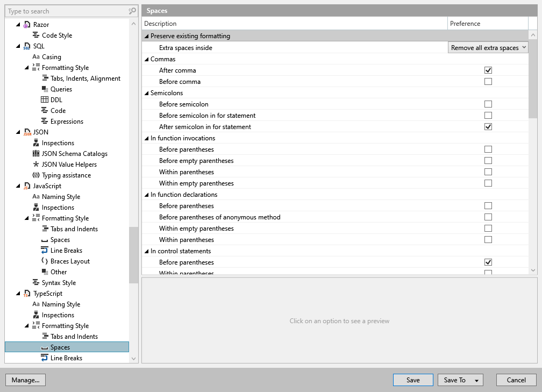Open TypeScript Inspections page

(58, 315)
